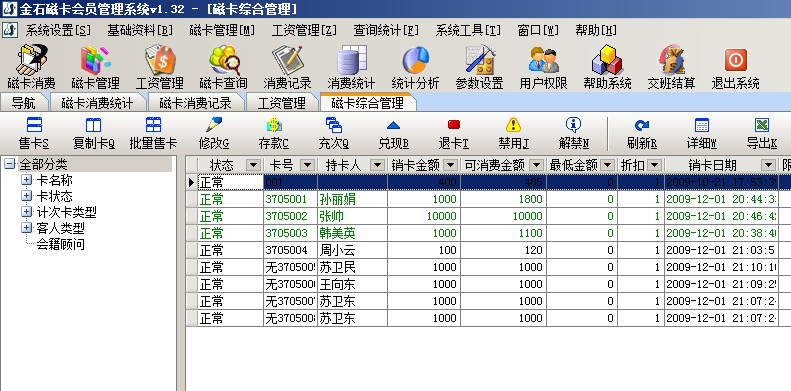791x391 pixels.
Task: Launch the 统计分析 pie chart icon
Action: (x=415, y=67)
